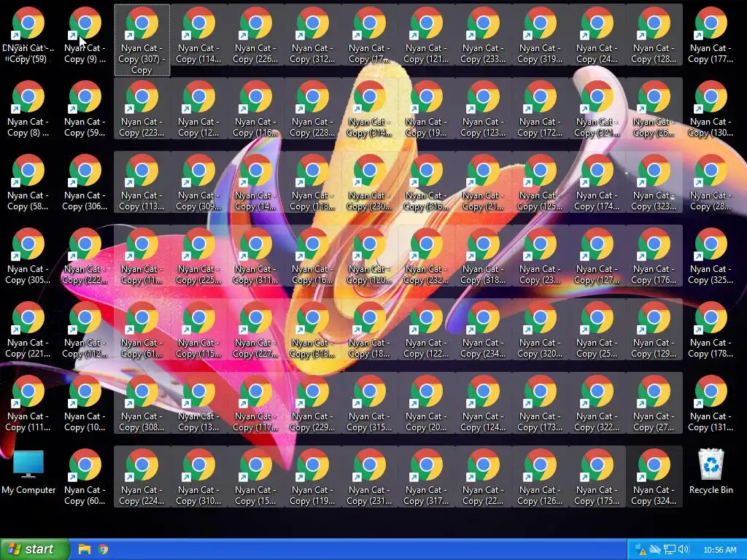Click Nyan Cat Copy (232... shortcut
The height and width of the screenshot is (560, 747).
pos(426,256)
